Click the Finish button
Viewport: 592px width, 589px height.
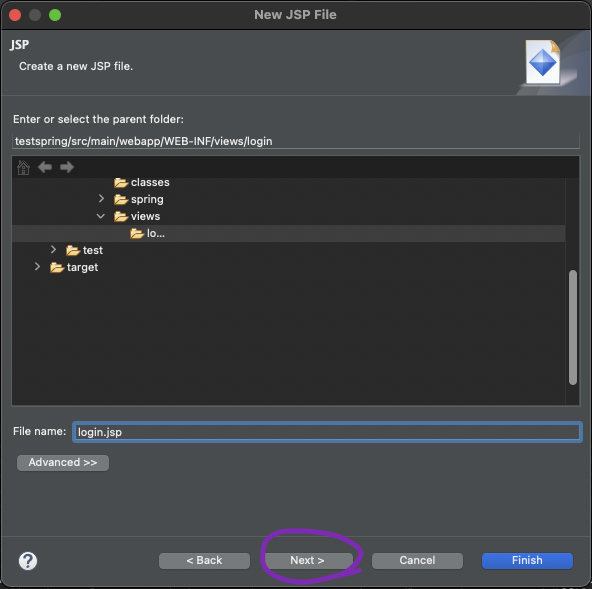pos(527,561)
